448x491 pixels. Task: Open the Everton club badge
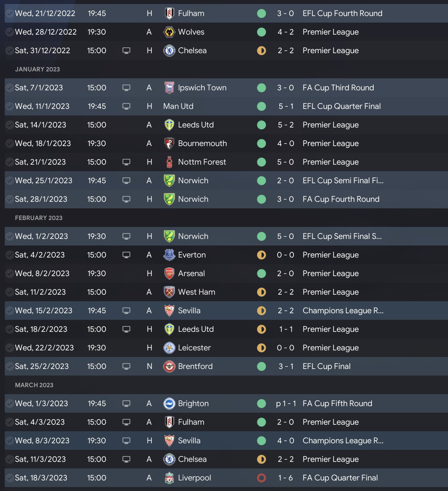[x=169, y=255]
